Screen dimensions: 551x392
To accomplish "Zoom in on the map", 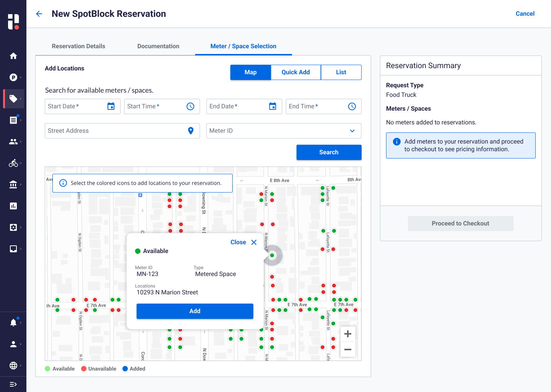I will point(347,334).
